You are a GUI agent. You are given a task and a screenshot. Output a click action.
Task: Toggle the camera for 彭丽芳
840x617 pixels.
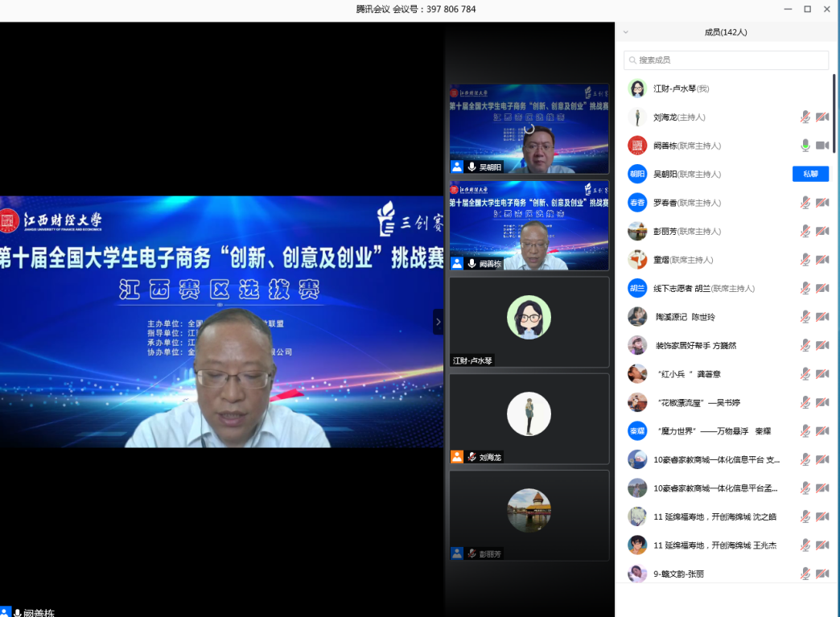(822, 231)
